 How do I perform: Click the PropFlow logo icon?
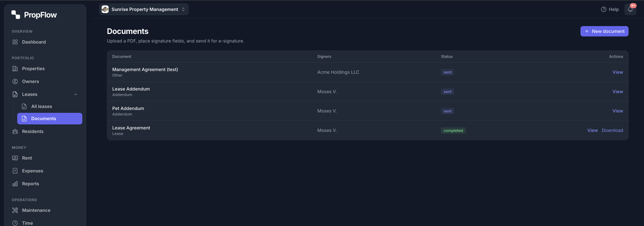(16, 15)
